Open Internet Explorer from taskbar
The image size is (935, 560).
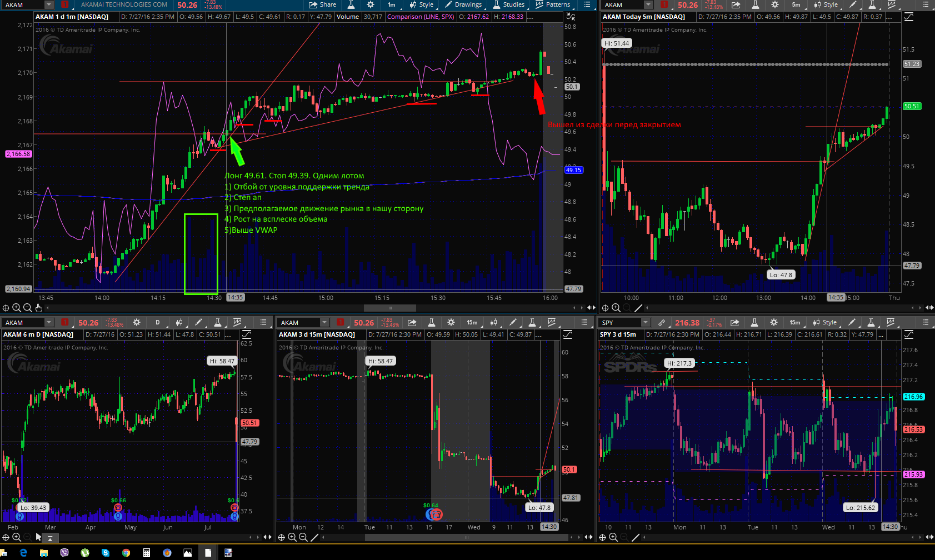23,553
